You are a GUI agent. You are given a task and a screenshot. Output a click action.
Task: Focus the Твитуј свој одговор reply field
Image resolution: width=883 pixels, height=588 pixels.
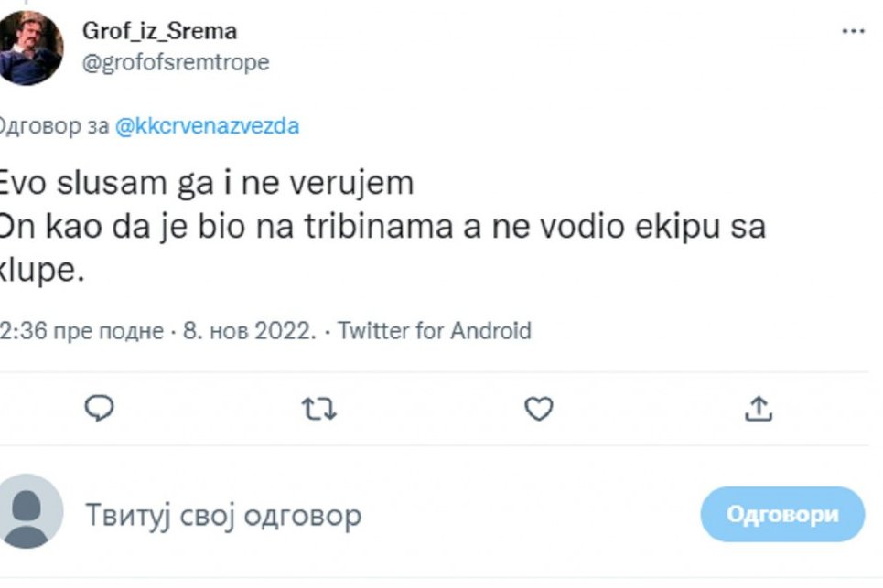(224, 515)
